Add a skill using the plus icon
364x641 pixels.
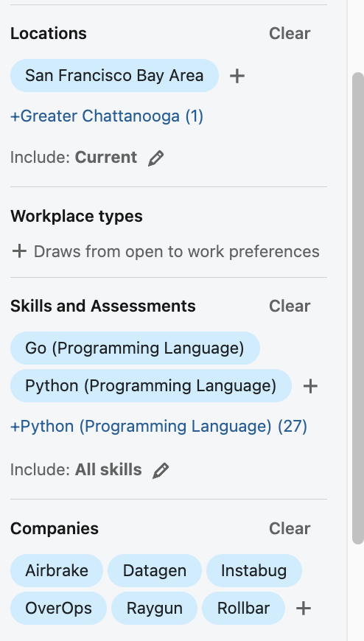pyautogui.click(x=310, y=386)
